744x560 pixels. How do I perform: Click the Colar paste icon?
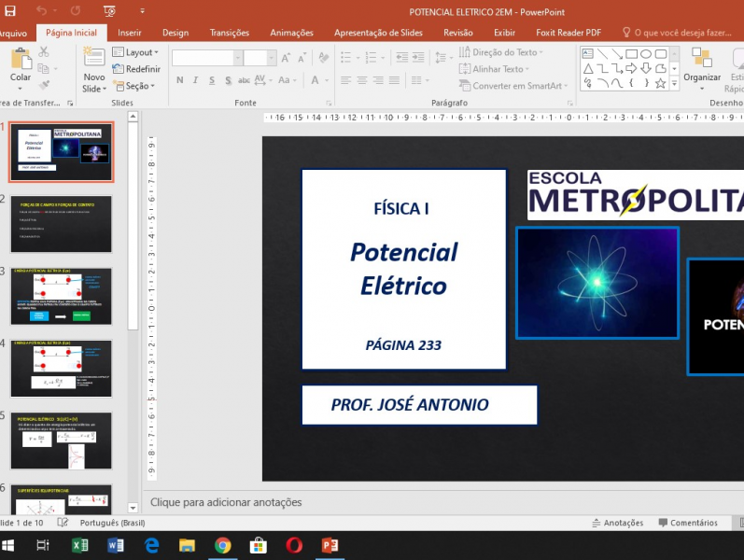(21, 58)
